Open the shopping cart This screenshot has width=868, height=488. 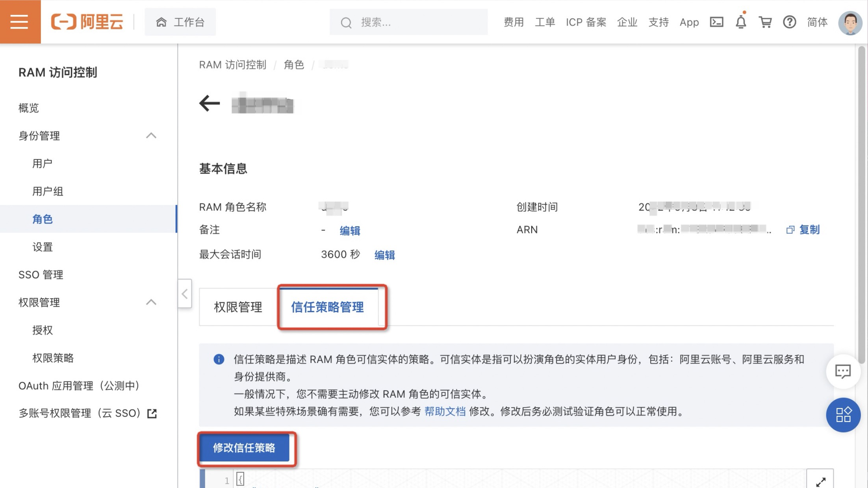point(765,22)
